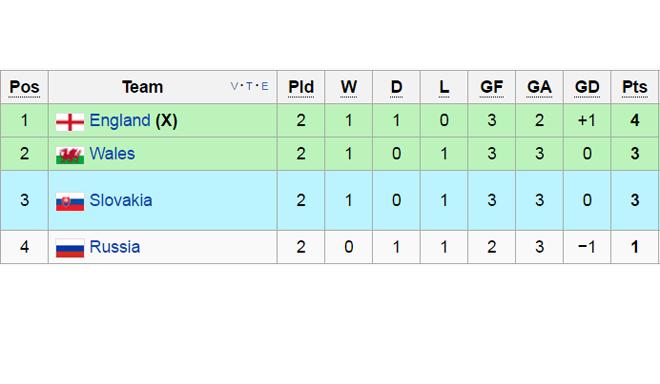Screen dimensions: 660x384
Task: Click the England flag icon
Action: (x=70, y=122)
